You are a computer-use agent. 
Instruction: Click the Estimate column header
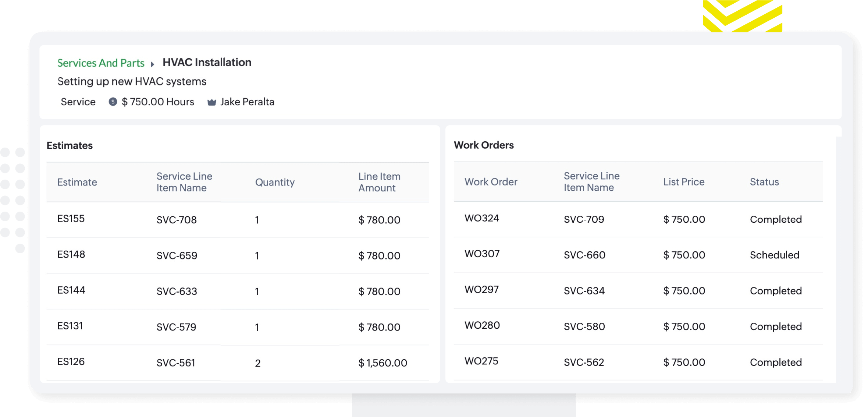tap(77, 182)
